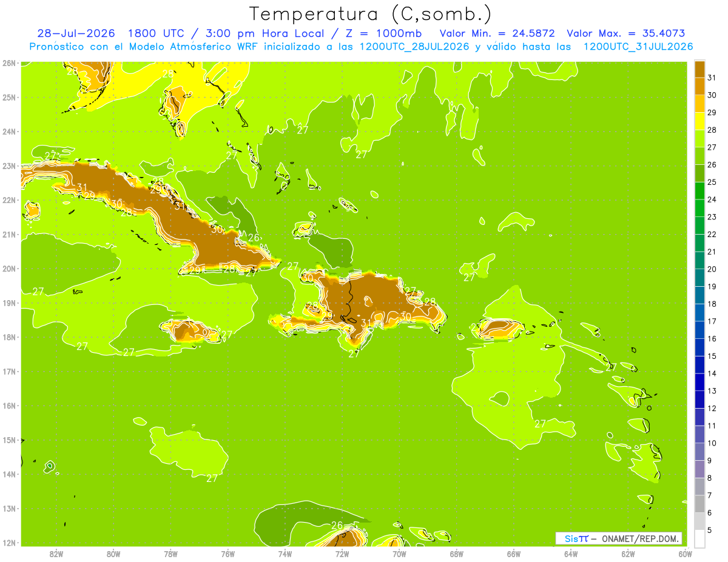Screen dimensions: 728x562
Task: Click the "72W" longitude axis label
Action: 342,554
